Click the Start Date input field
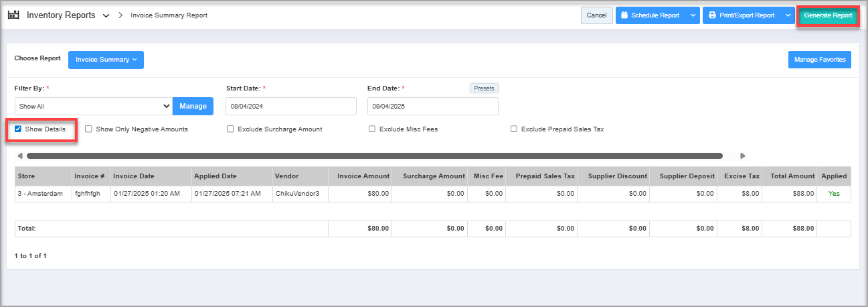The height and width of the screenshot is (307, 868). [x=291, y=106]
